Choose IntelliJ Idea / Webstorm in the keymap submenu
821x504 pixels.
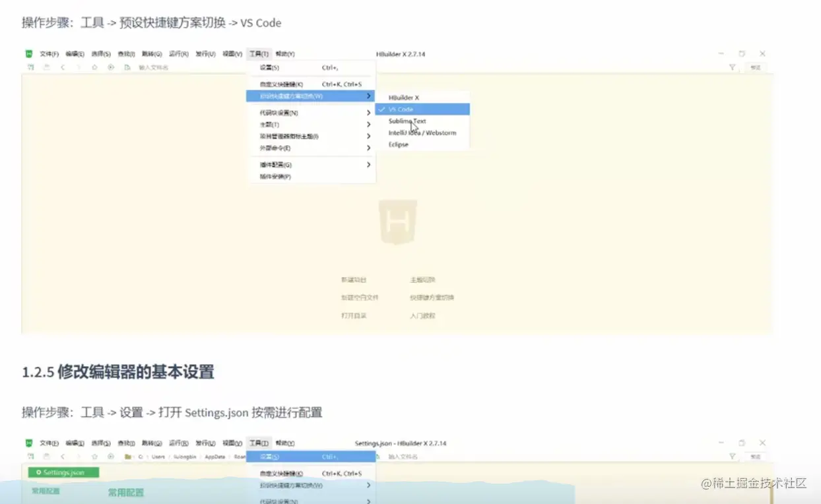[x=422, y=133]
